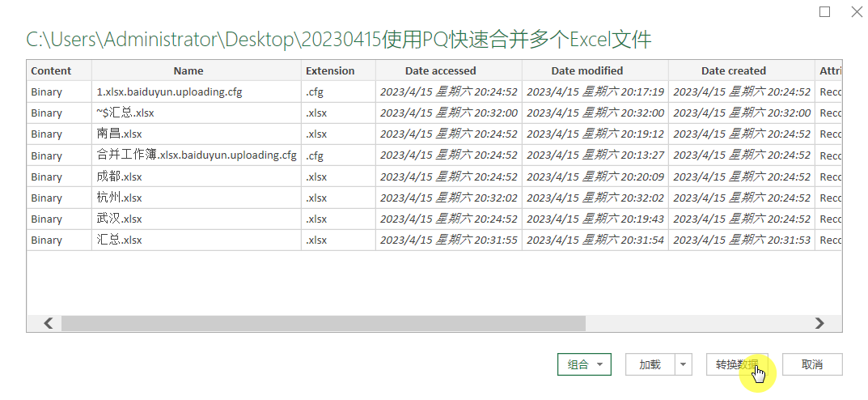Click the Date created 20:31:53 cell
Image resolution: width=868 pixels, height=400 pixels.
coord(741,240)
